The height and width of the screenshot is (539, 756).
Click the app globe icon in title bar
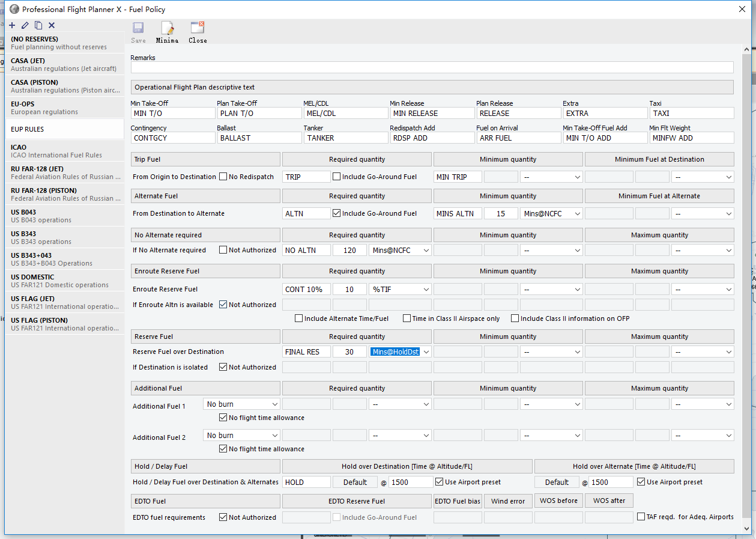click(14, 9)
